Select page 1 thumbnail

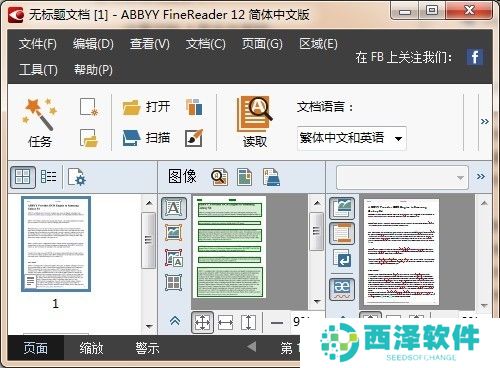(56, 244)
